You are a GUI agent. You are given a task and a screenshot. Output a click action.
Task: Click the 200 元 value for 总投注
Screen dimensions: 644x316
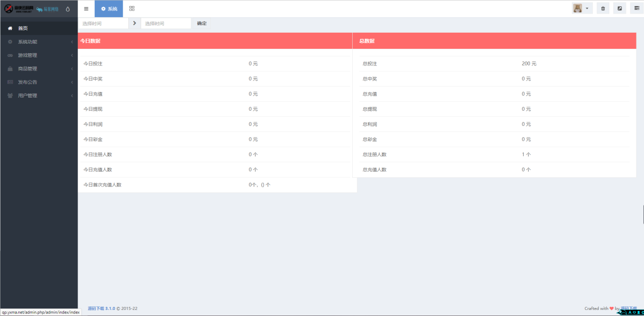(529, 64)
